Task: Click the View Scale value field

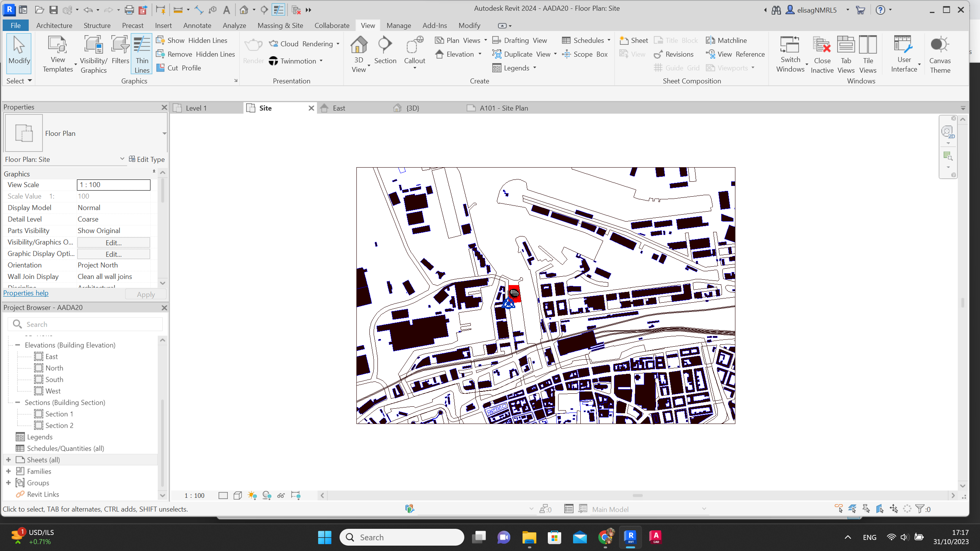Action: click(x=113, y=185)
